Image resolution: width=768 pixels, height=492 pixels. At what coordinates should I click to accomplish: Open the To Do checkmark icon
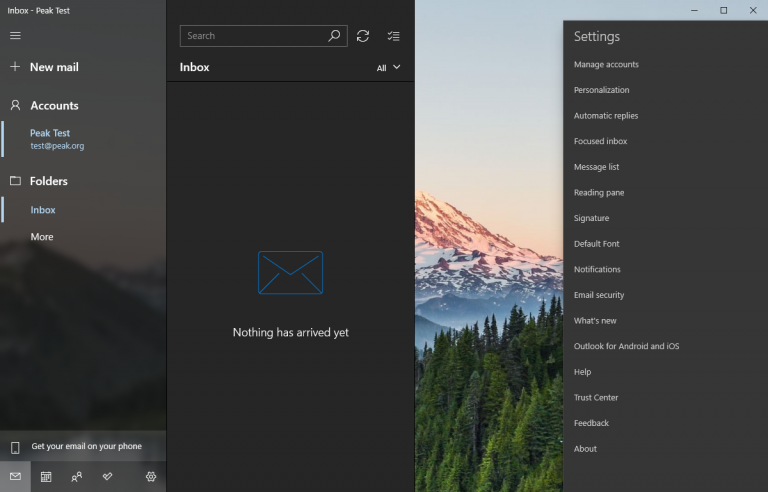click(107, 477)
